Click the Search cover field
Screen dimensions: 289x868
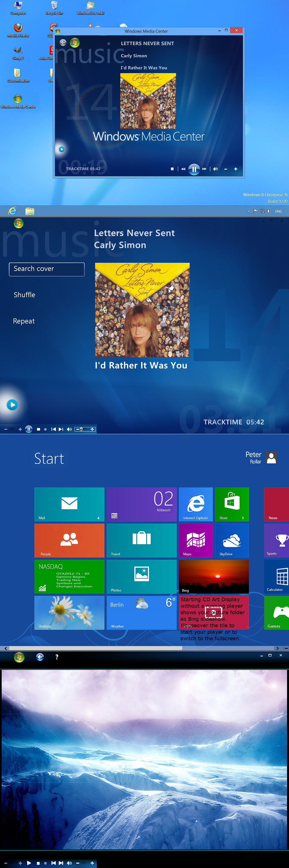coord(47,269)
